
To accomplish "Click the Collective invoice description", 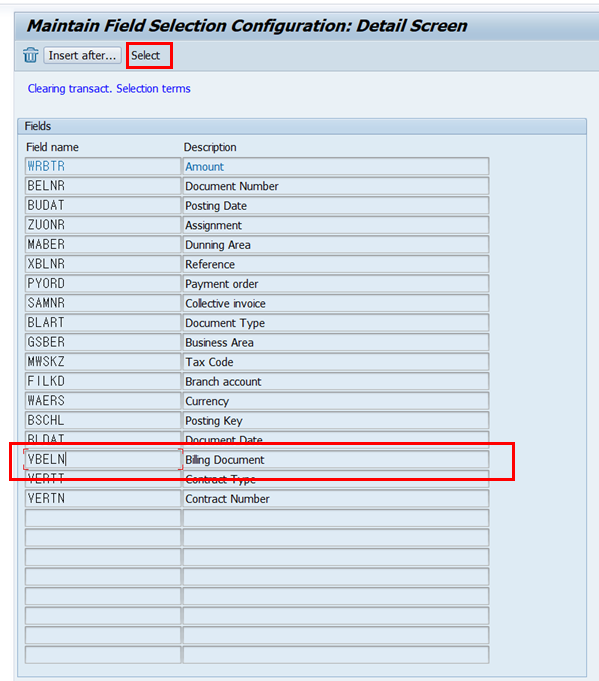I will (x=336, y=303).
